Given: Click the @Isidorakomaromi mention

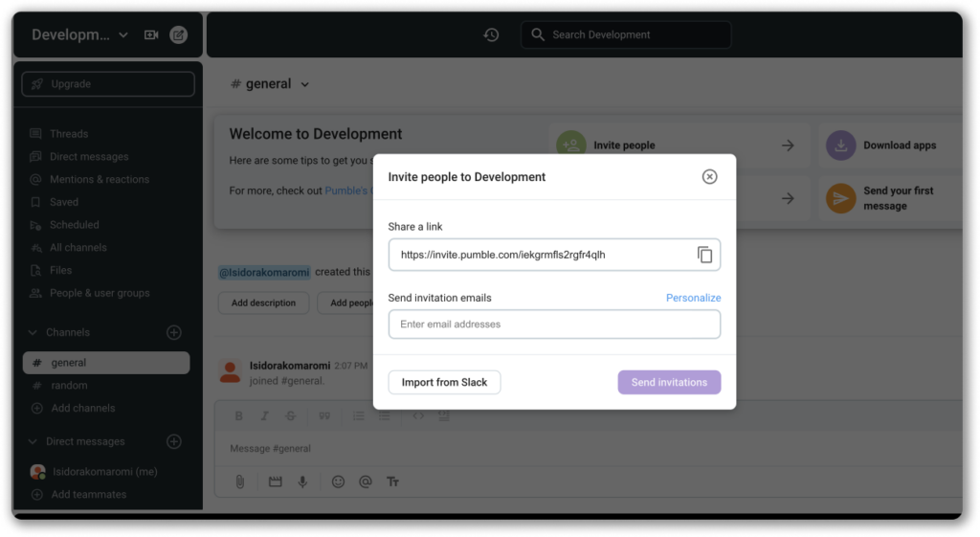Looking at the screenshot, I should [264, 272].
